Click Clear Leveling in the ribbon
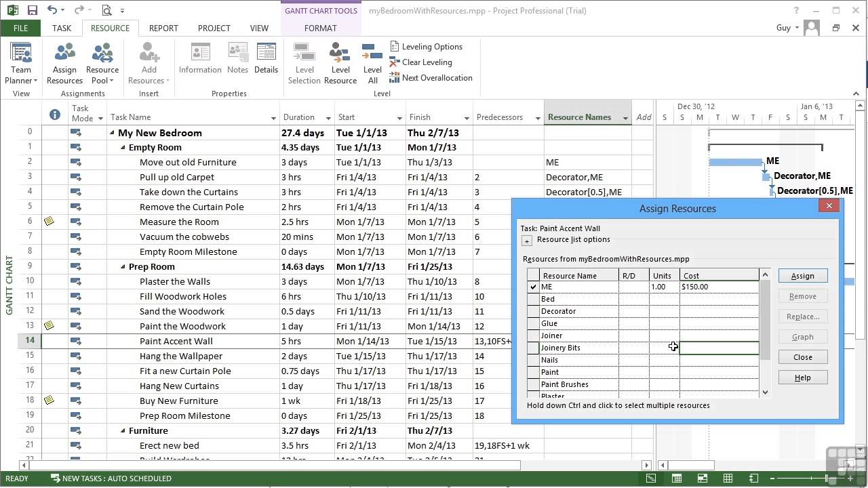The height and width of the screenshot is (488, 868). [420, 62]
